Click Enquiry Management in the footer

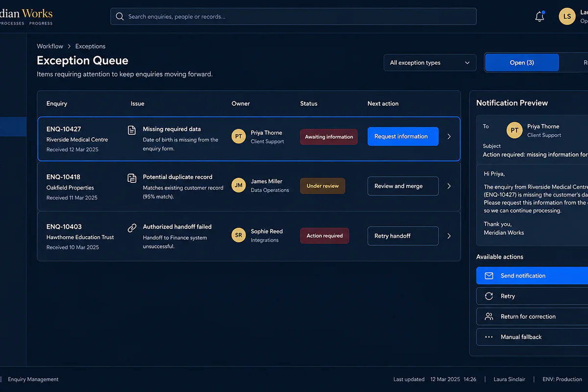[x=33, y=379]
